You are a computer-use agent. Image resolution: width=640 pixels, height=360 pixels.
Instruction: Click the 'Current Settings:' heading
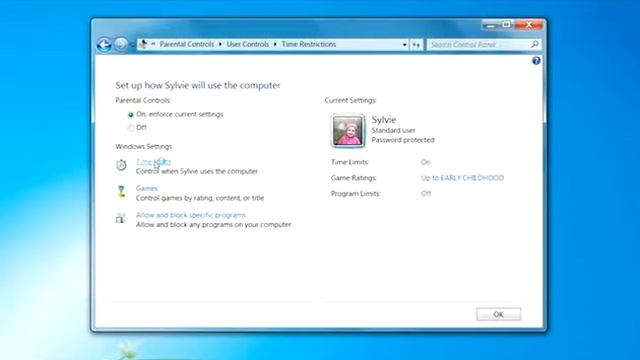coord(351,100)
